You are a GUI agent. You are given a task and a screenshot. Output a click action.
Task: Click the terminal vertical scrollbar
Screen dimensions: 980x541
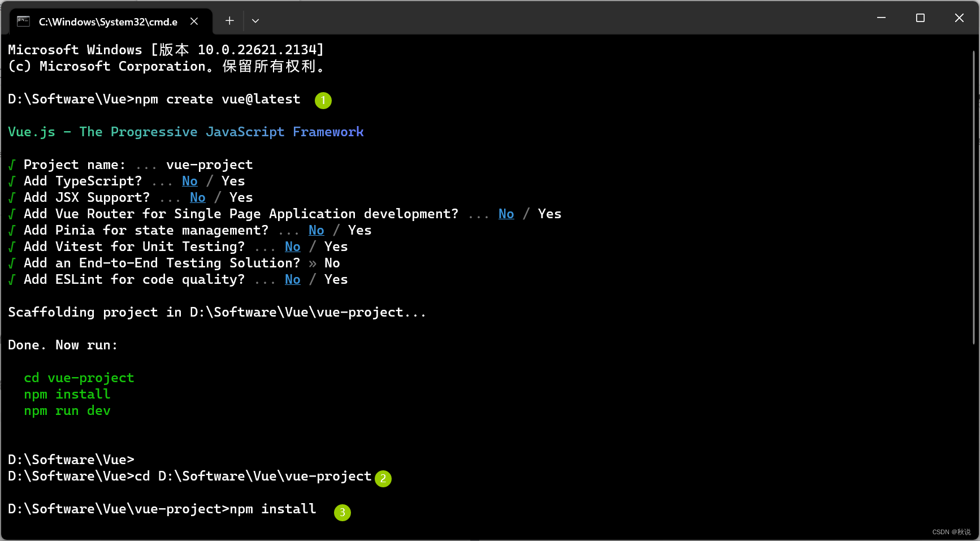pyautogui.click(x=974, y=196)
